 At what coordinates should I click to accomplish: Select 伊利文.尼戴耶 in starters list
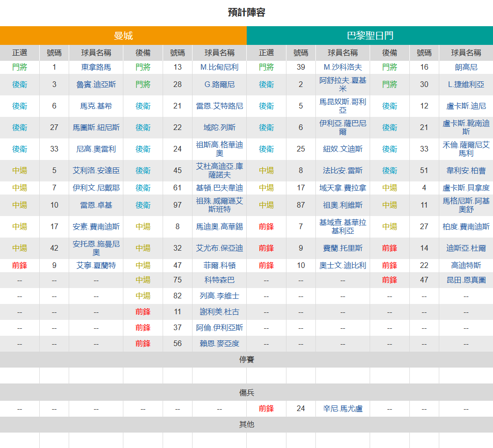coord(96,188)
